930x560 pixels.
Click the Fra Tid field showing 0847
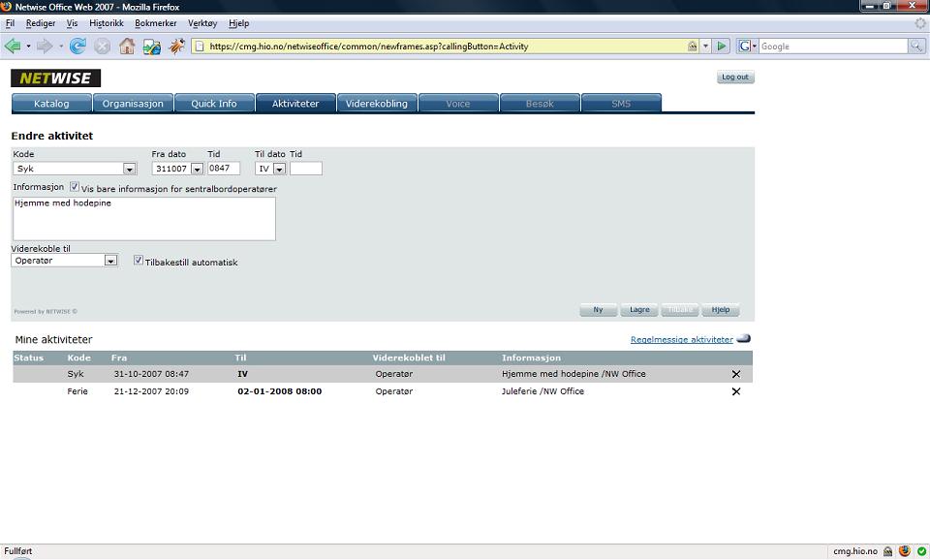click(224, 169)
